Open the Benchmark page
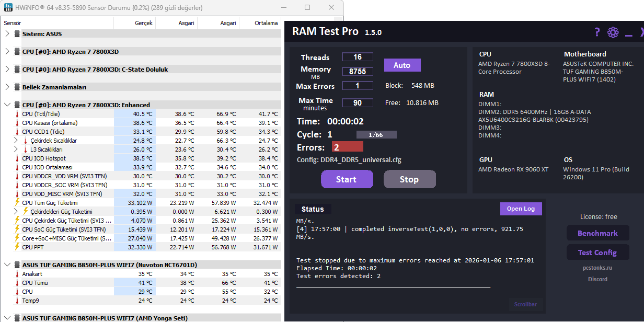The image size is (644, 322). (x=597, y=233)
